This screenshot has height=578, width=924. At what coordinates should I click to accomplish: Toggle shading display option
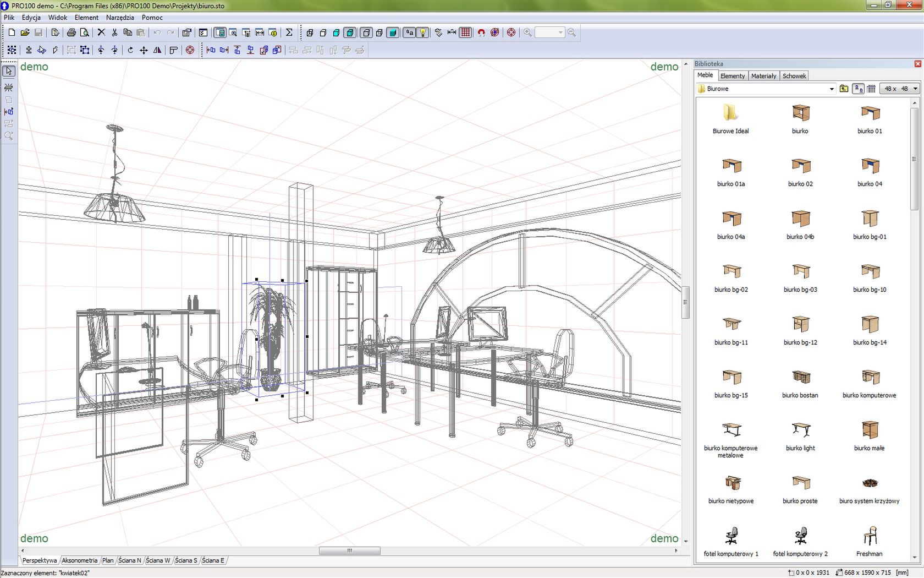(x=393, y=32)
